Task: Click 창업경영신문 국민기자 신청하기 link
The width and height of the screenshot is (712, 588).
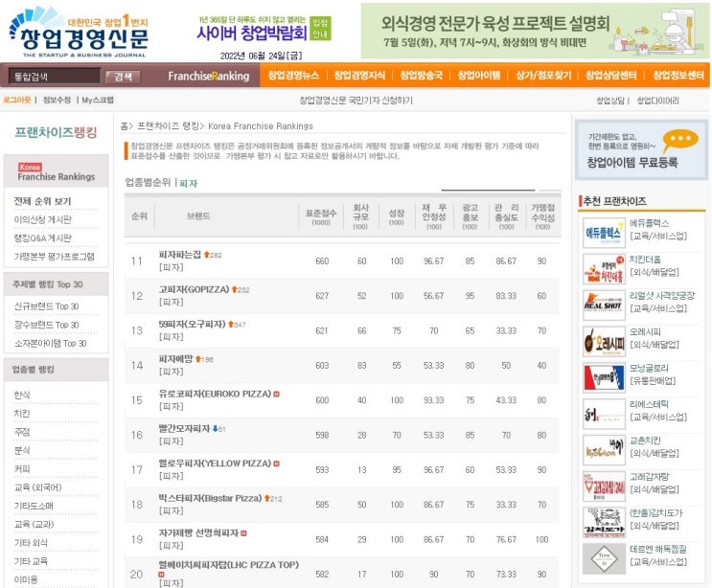Action: tap(356, 101)
